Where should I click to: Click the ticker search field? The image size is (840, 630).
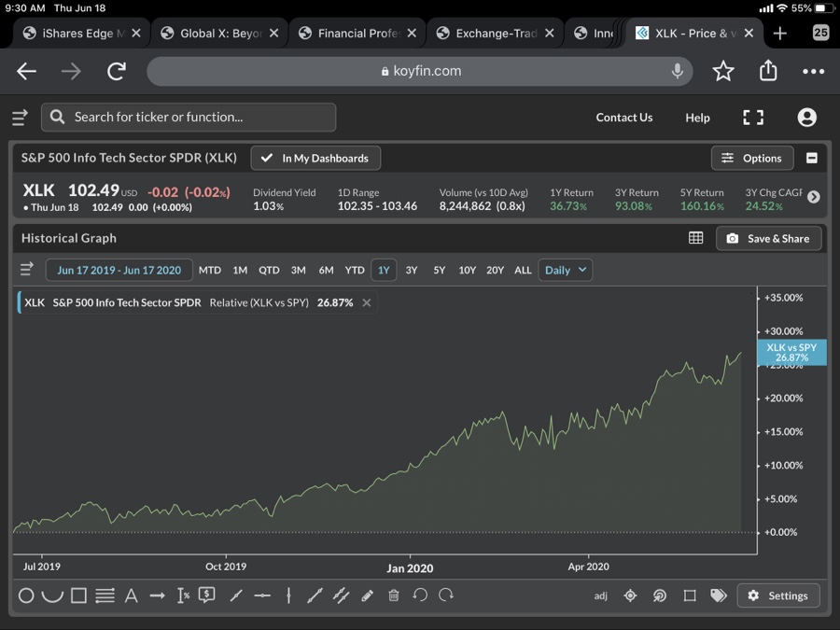(189, 118)
